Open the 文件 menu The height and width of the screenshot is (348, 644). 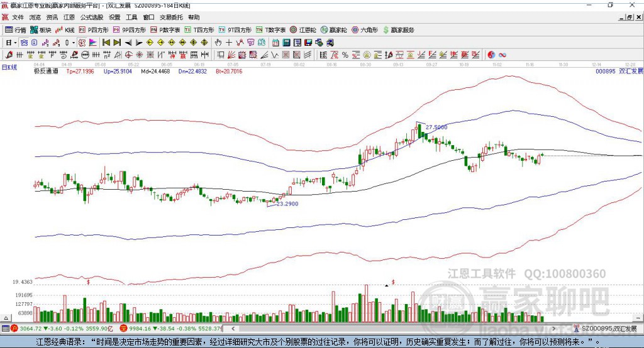(x=18, y=17)
